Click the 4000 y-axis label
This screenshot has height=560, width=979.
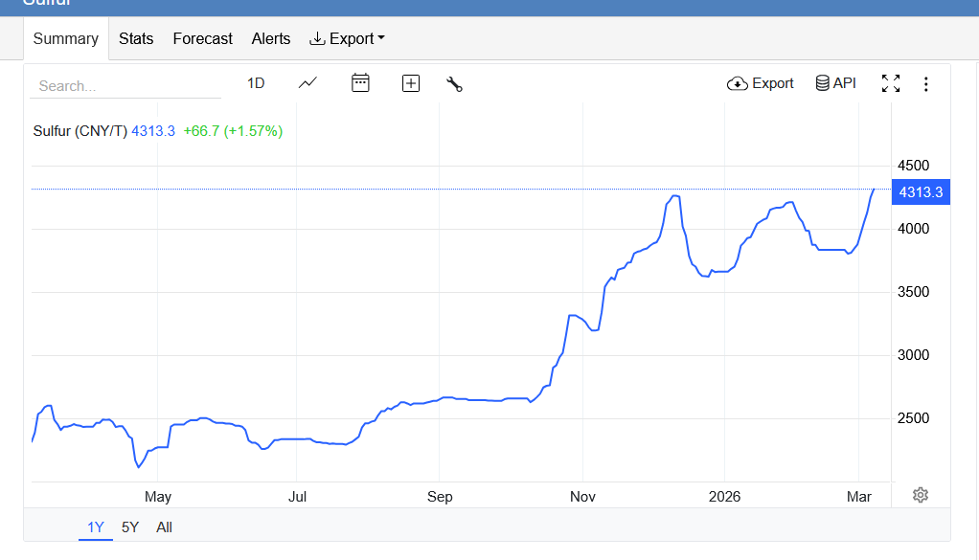914,229
